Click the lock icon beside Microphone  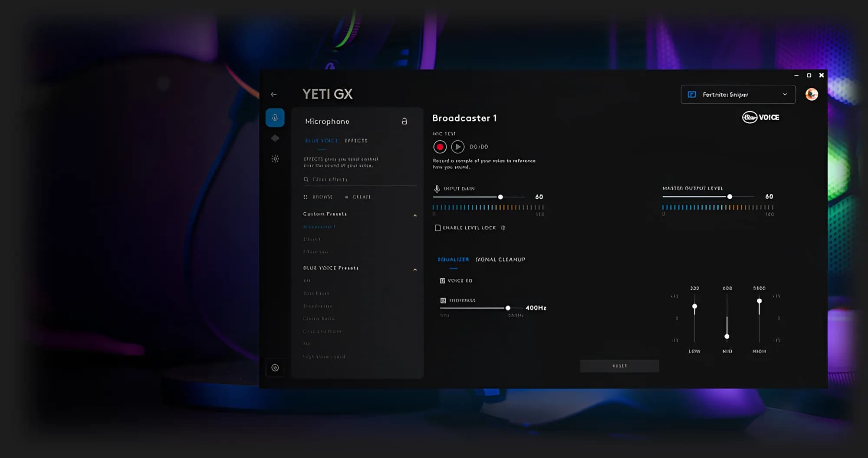coord(404,121)
